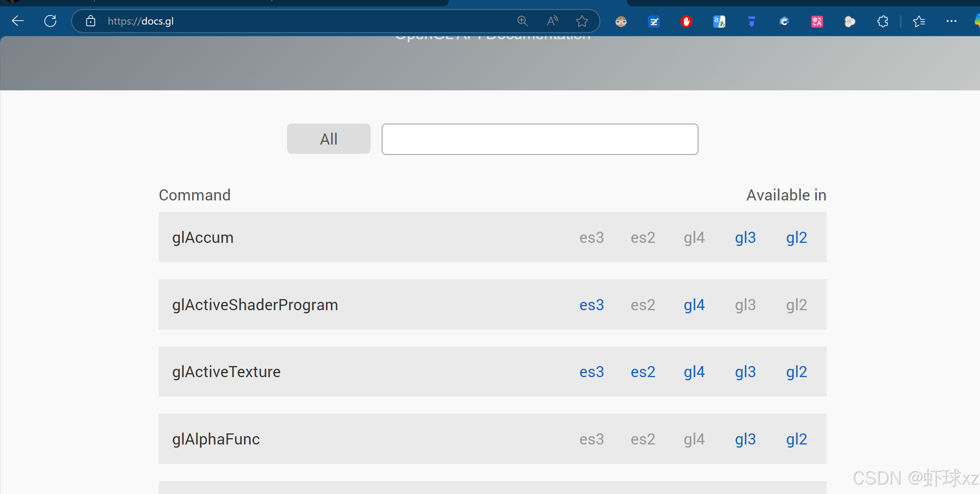Go back to the previous page
Image resolution: width=980 pixels, height=494 pixels.
point(18,21)
